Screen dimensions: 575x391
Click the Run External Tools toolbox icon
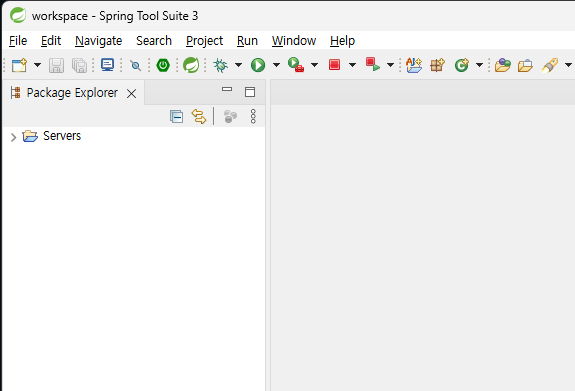(x=296, y=65)
